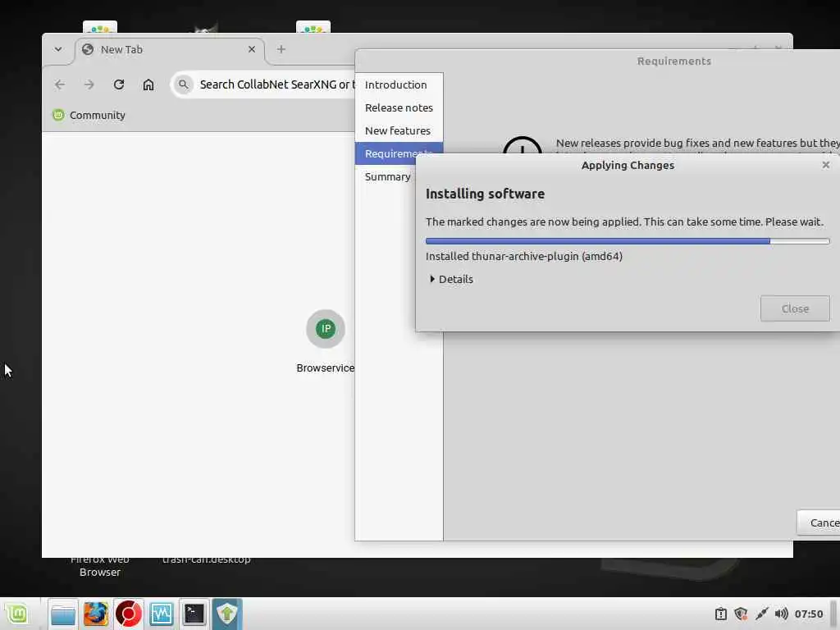This screenshot has width=840, height=630.
Task: Close the New Tab tab
Action: 252,49
